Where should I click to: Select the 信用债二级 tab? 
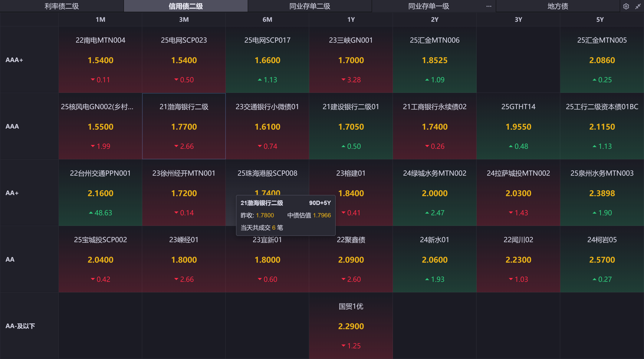pos(185,6)
